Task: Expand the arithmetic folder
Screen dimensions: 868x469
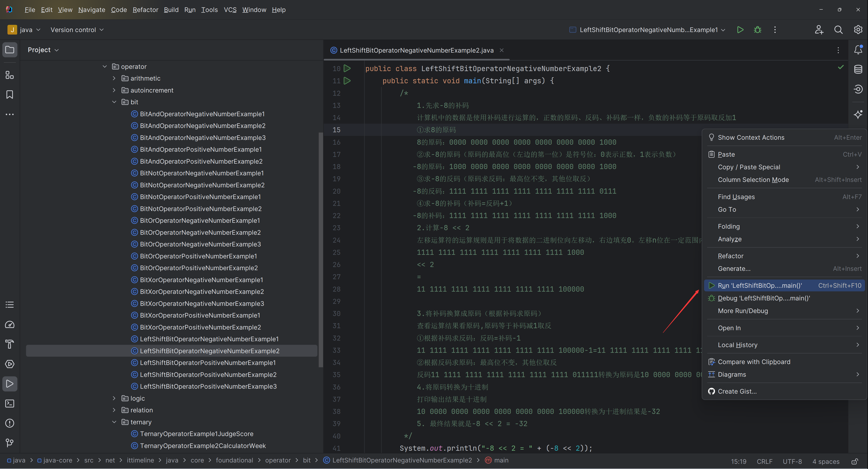Action: 114,79
